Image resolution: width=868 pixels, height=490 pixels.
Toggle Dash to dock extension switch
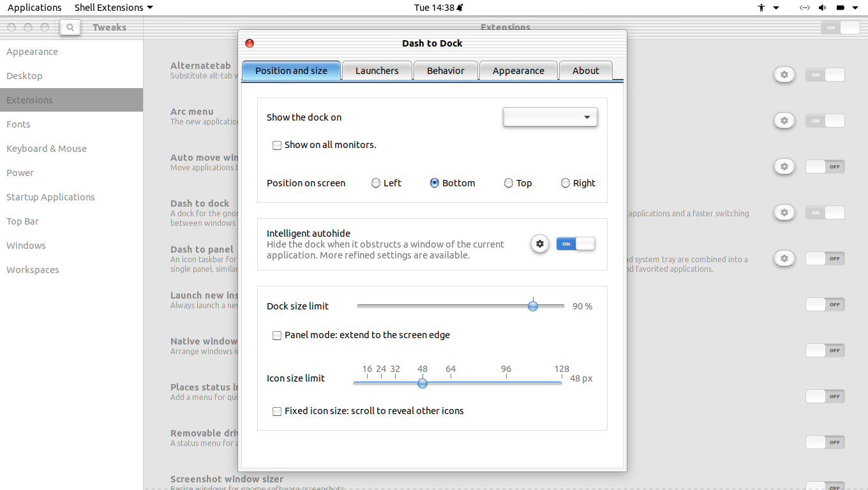(825, 212)
